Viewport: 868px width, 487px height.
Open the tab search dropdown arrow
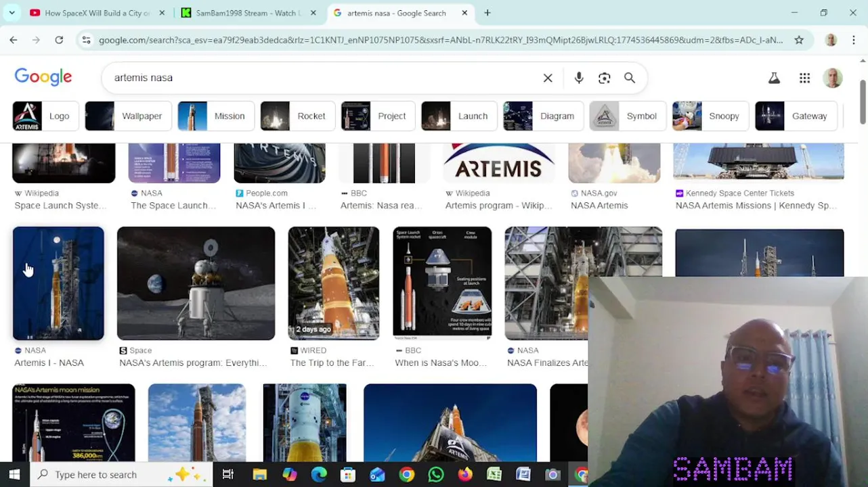click(x=12, y=13)
